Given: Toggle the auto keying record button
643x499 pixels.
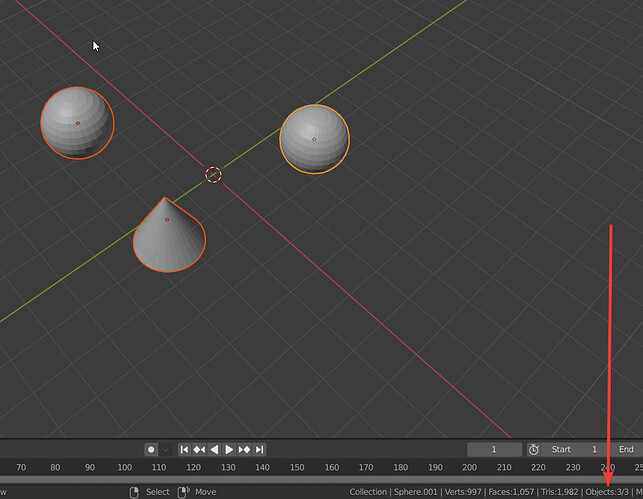Looking at the screenshot, I should [151, 450].
